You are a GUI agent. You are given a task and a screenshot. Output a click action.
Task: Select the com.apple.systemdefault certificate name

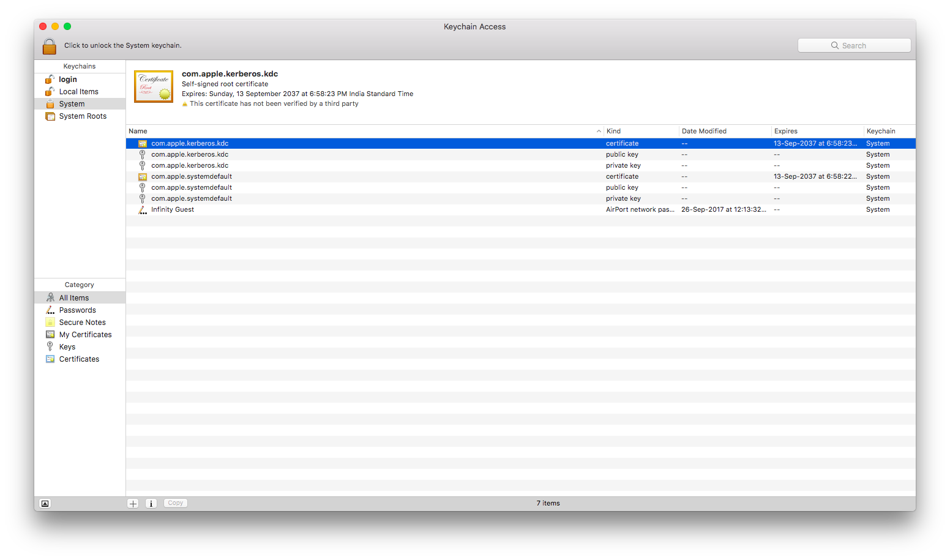192,177
